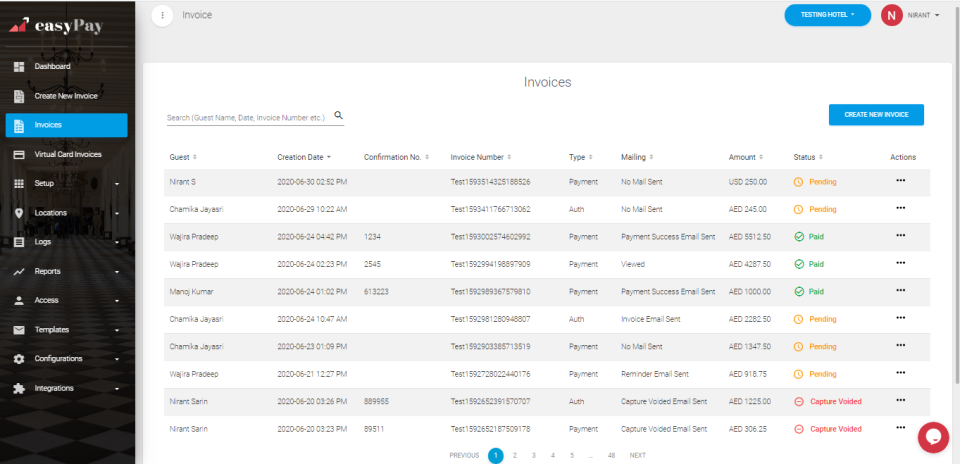This screenshot has width=960, height=464.
Task: Click the Create New Invoice sidebar icon
Action: point(19,96)
